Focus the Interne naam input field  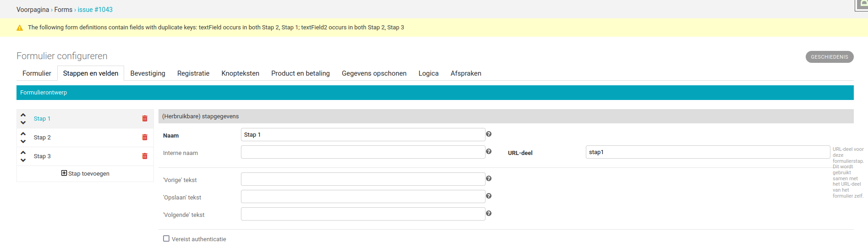tap(363, 152)
